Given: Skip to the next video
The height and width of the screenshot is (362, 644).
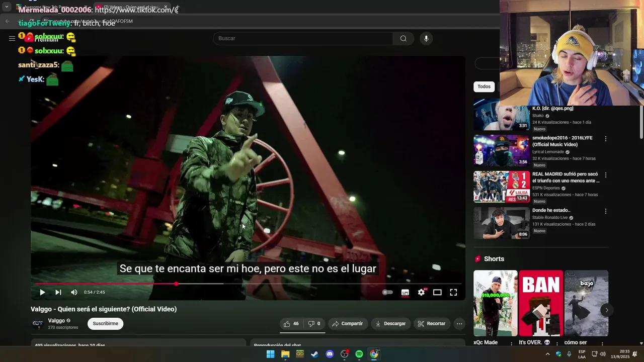Looking at the screenshot, I should 58,292.
